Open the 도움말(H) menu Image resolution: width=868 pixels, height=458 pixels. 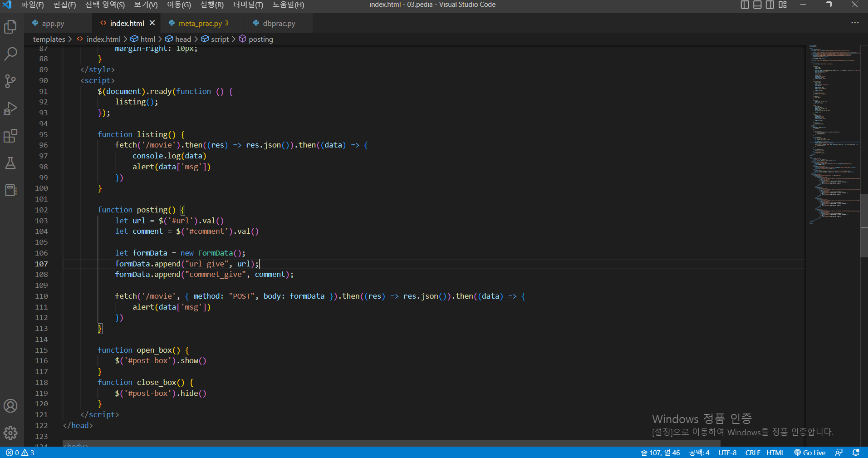coord(289,5)
